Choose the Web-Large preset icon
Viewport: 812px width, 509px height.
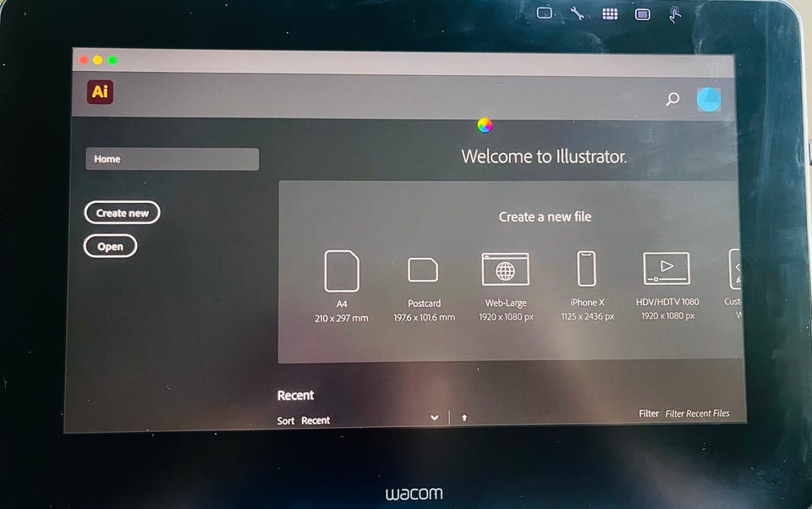click(x=506, y=269)
